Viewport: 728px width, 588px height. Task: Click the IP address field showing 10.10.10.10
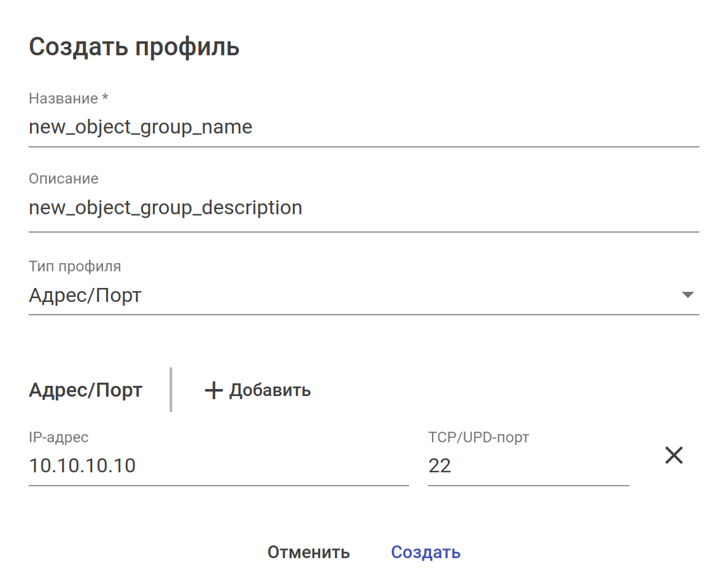tap(219, 466)
